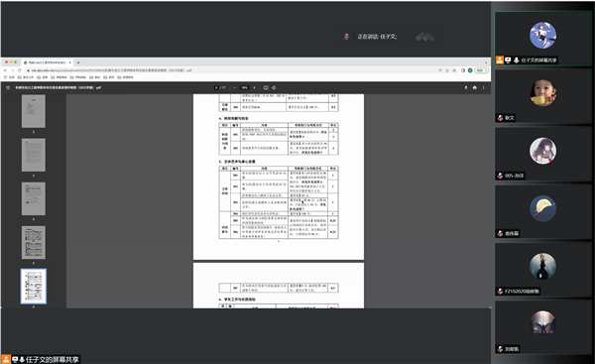Go forward in the shared browser

coord(13,70)
